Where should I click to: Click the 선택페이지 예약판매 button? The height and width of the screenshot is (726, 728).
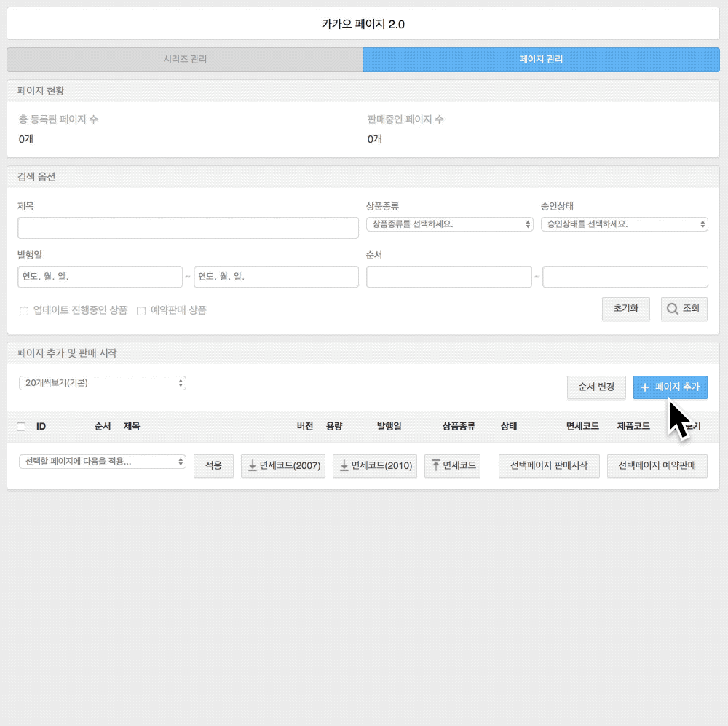pyautogui.click(x=657, y=465)
